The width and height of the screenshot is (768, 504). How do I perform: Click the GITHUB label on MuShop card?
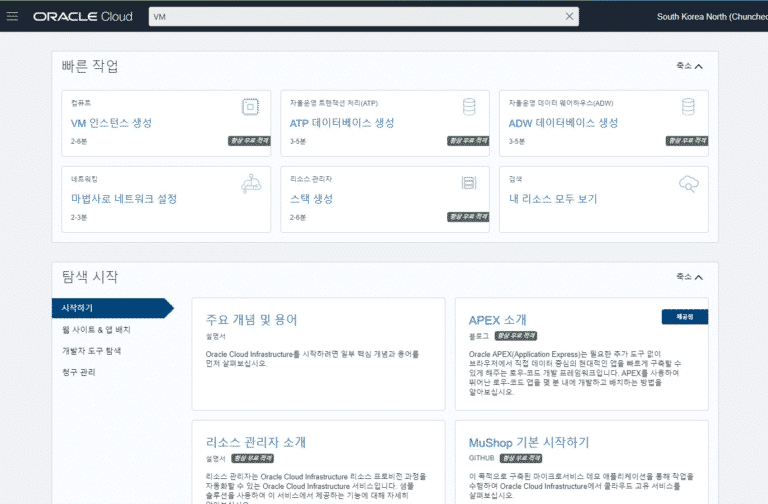[481, 458]
